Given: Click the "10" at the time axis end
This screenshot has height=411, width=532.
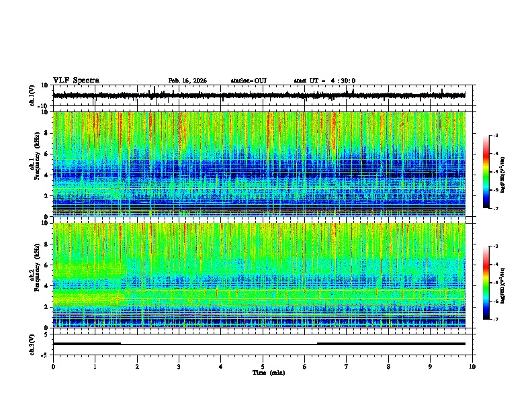Looking at the screenshot, I should click(x=472, y=367).
